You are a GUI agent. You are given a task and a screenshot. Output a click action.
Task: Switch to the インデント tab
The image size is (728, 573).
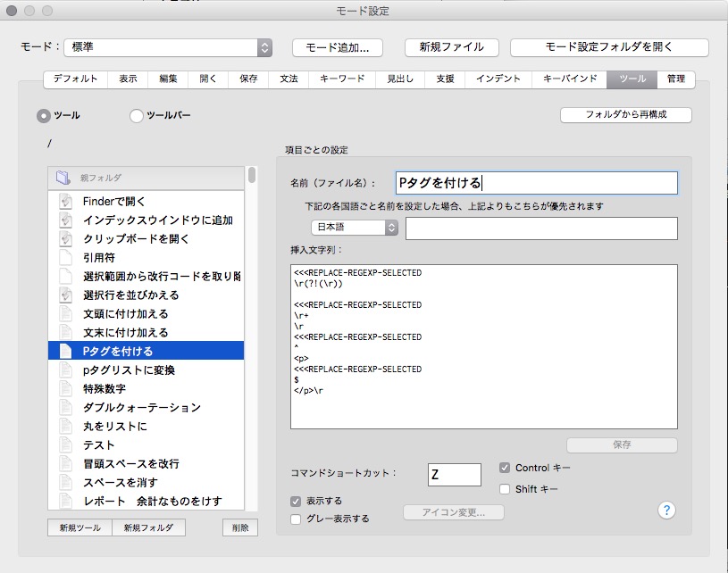coord(498,79)
